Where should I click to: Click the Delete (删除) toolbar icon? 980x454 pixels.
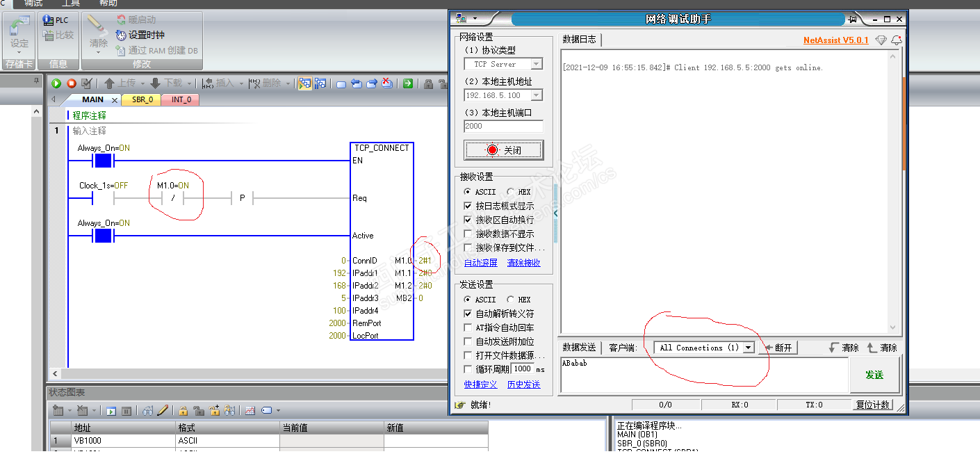(x=255, y=83)
